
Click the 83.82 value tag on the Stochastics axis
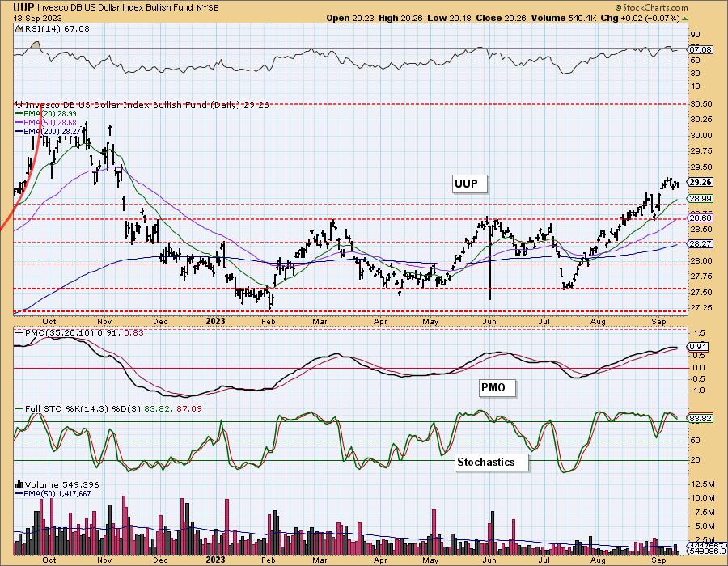coord(701,419)
